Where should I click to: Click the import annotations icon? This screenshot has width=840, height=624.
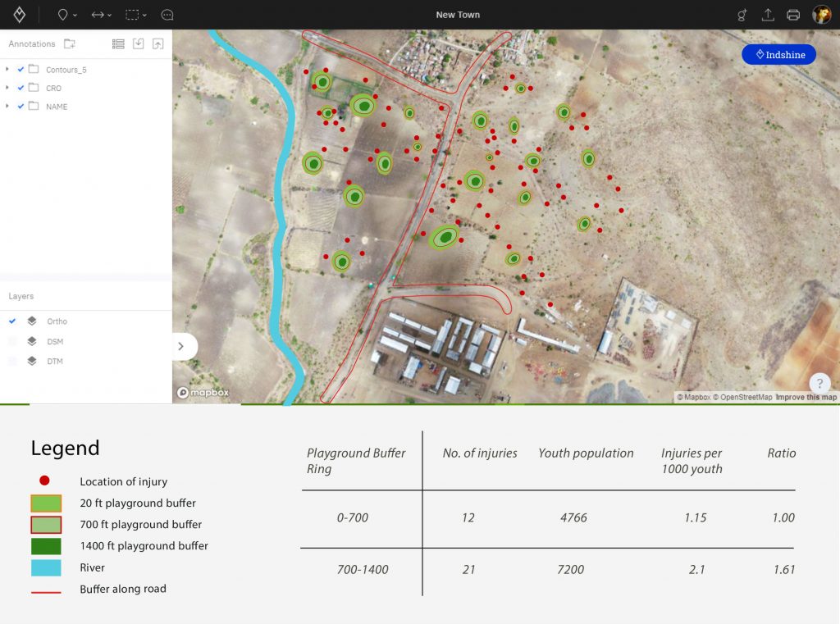(x=139, y=43)
